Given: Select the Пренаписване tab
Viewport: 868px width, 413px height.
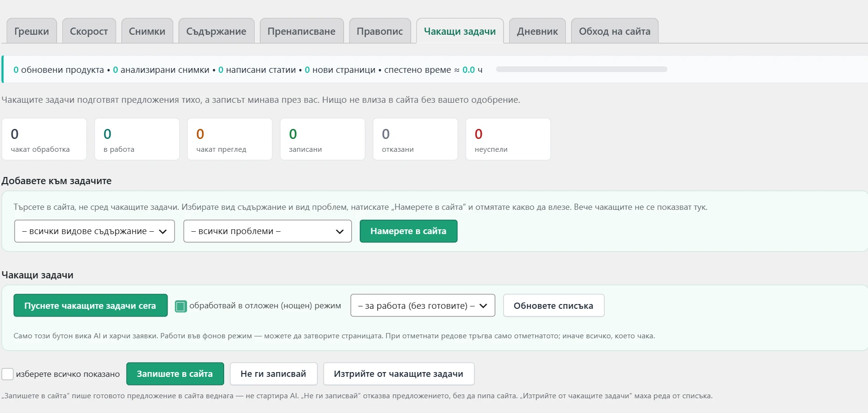Looking at the screenshot, I should [x=302, y=31].
